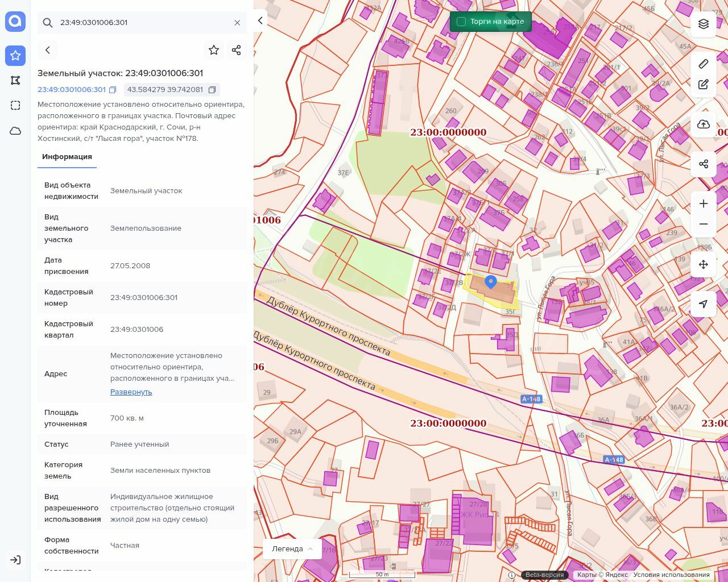Enable the "Торги на карте" checkbox

point(461,22)
